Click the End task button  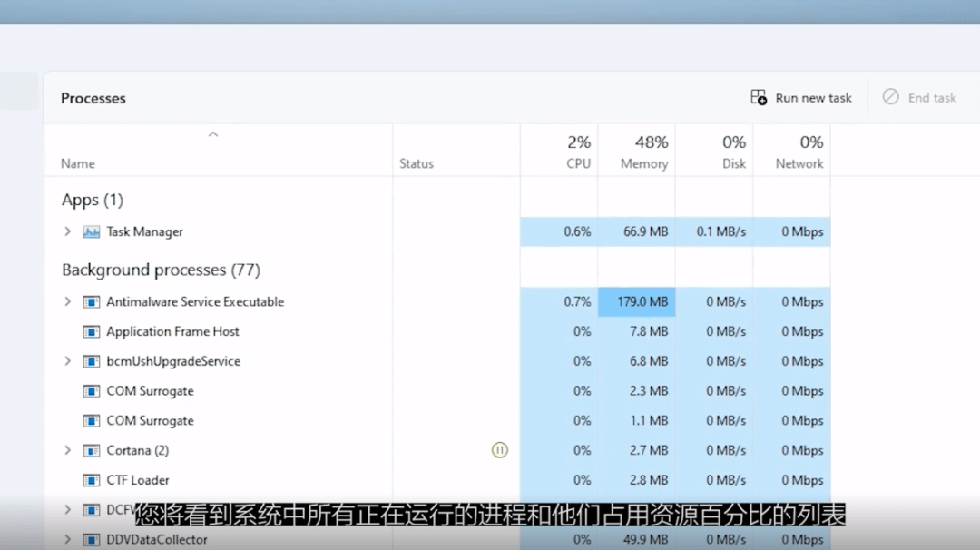click(x=919, y=97)
